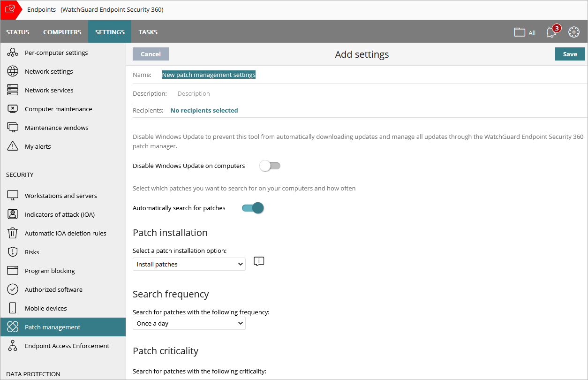Open Per-computer settings menu item
The height and width of the screenshot is (380, 588).
pos(63,53)
